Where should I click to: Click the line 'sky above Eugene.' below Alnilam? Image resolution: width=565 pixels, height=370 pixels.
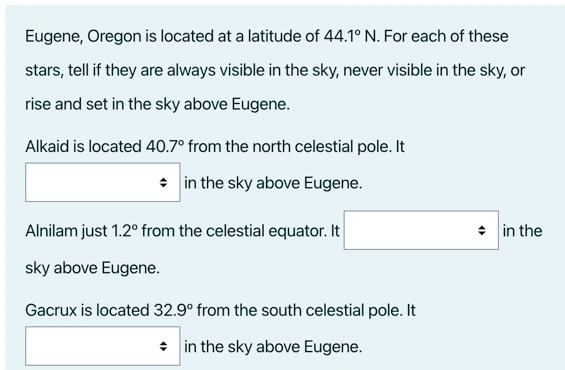point(92,268)
